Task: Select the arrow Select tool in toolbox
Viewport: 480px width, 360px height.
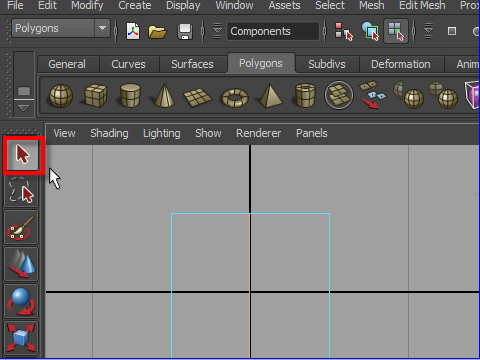Action: pos(23,155)
